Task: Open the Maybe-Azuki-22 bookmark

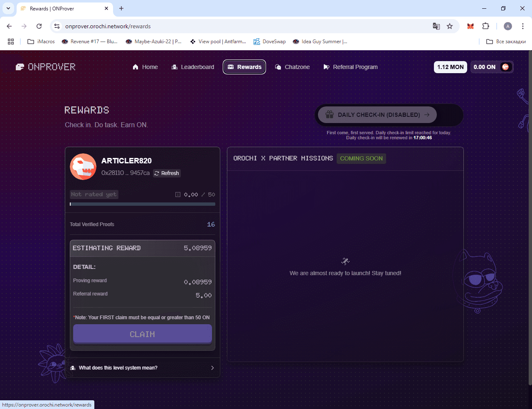Action: click(x=154, y=42)
